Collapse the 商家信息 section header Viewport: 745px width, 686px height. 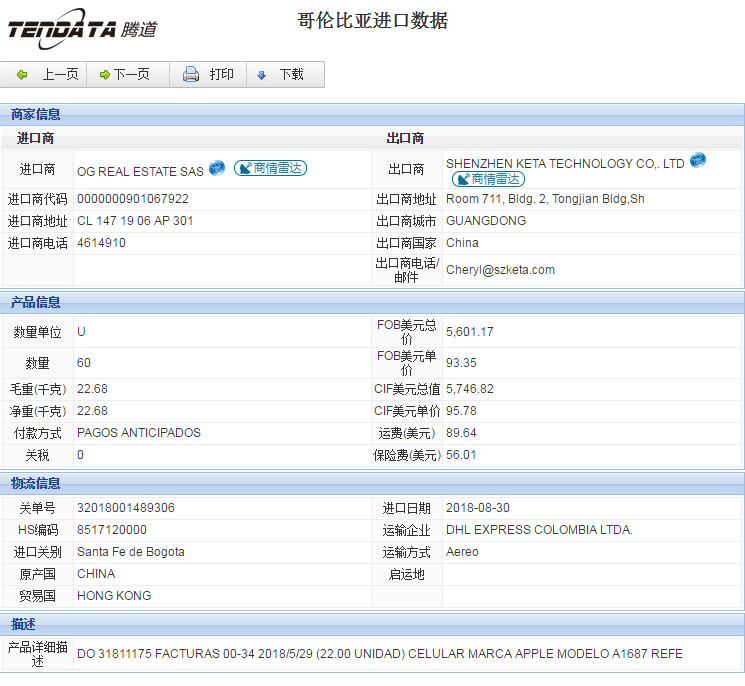pos(36,114)
